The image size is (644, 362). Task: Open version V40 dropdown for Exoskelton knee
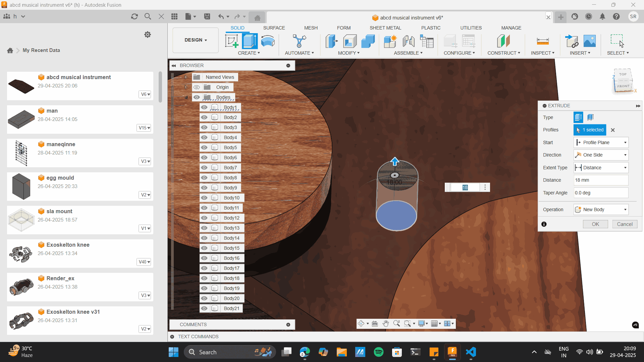[144, 262]
